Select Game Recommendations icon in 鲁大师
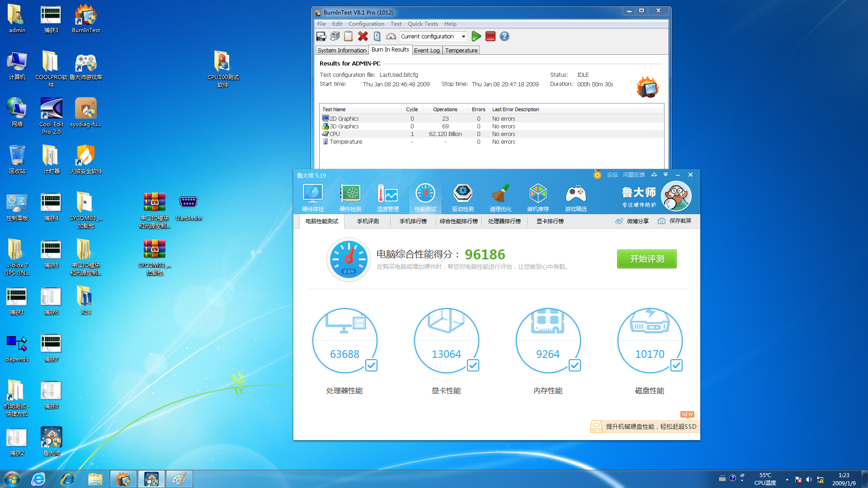 coord(576,197)
